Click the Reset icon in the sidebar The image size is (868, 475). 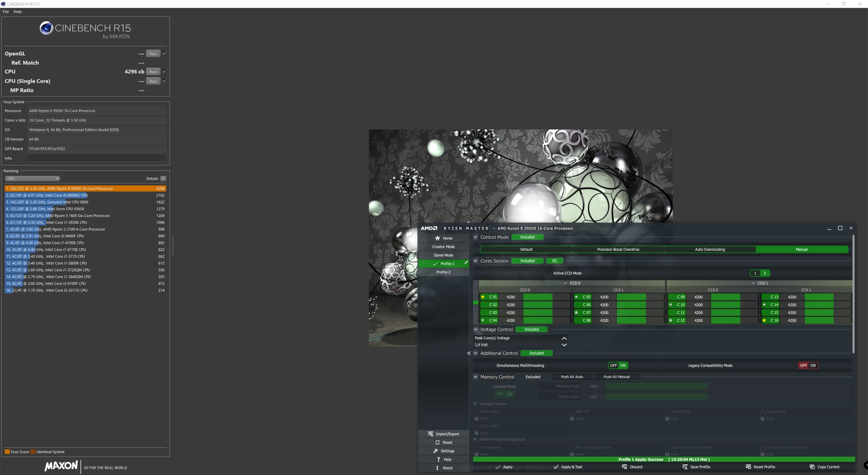(x=437, y=442)
